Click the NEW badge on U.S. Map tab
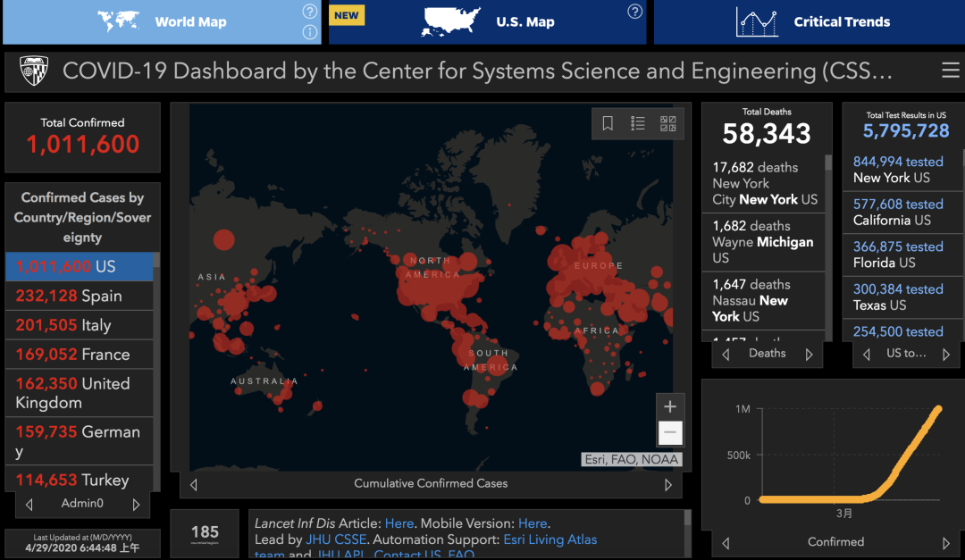The height and width of the screenshot is (560, 965). point(347,15)
